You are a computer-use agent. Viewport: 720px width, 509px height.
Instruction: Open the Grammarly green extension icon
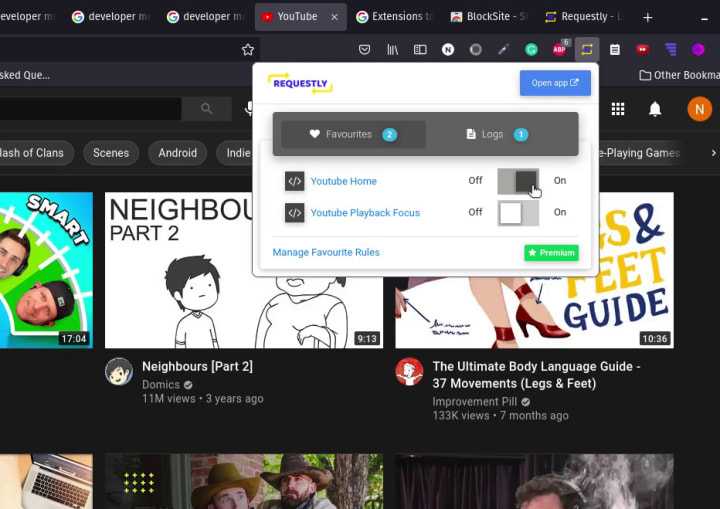click(x=531, y=49)
